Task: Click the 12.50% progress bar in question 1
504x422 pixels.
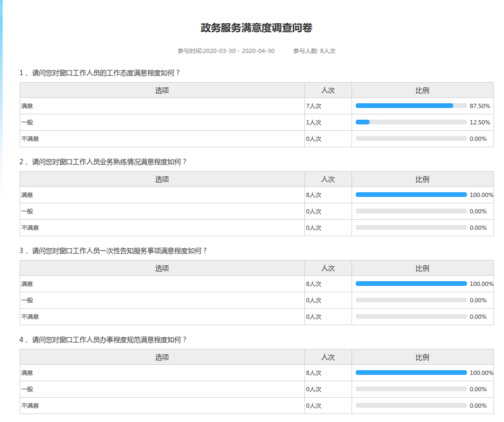Action: [411, 122]
